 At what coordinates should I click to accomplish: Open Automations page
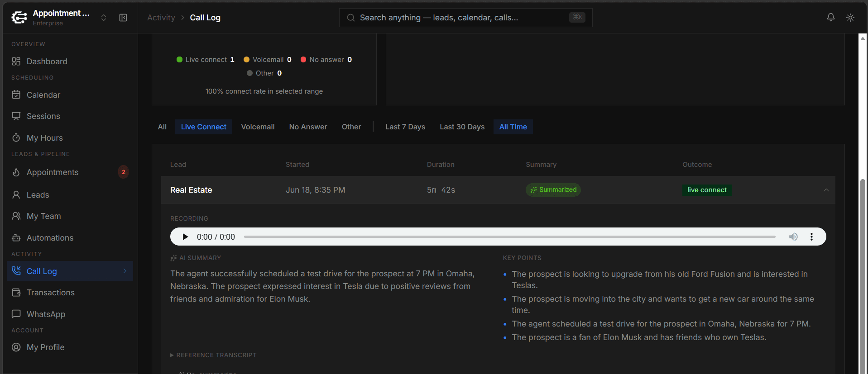[x=70, y=238]
